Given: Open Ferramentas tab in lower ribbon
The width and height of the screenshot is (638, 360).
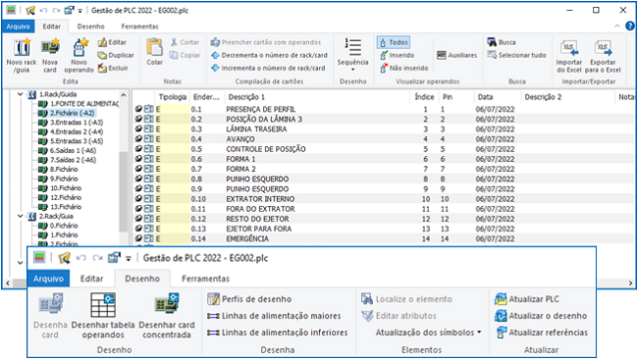Looking at the screenshot, I should point(205,279).
